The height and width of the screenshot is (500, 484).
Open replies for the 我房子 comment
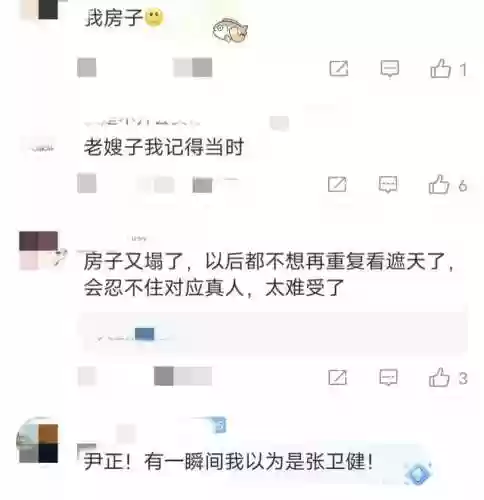click(x=390, y=69)
